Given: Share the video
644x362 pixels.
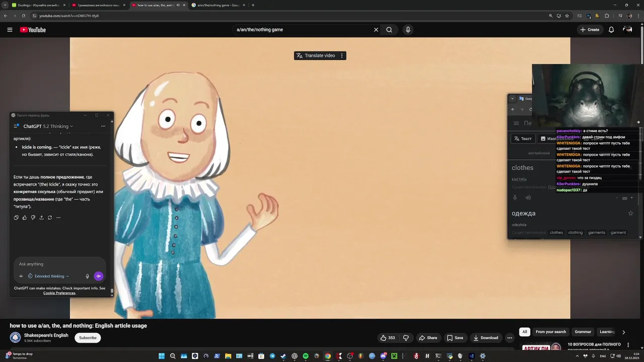Looking at the screenshot, I should coord(428,338).
